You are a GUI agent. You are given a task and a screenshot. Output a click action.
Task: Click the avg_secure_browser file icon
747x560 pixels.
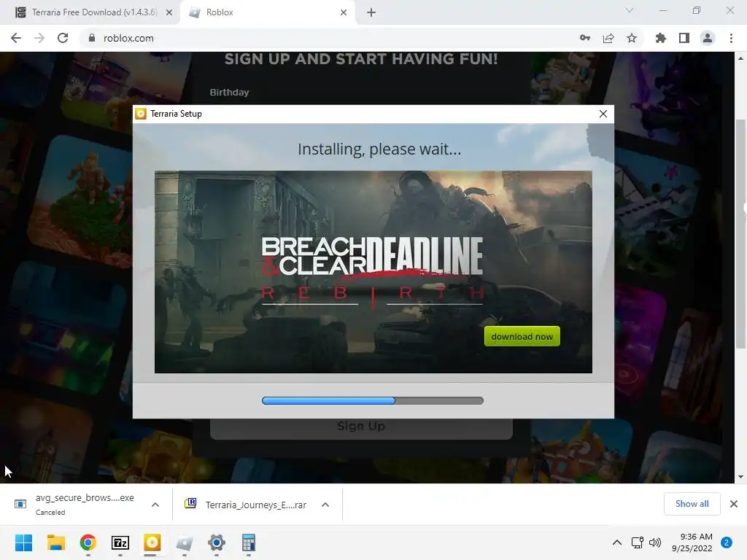[x=20, y=504]
